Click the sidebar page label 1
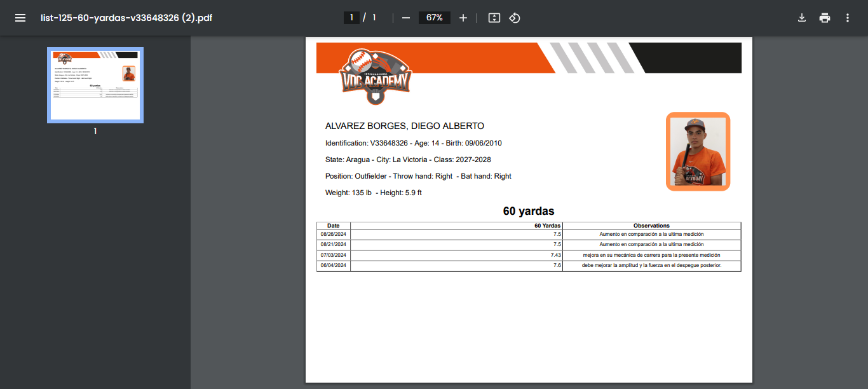868x389 pixels. click(x=95, y=132)
